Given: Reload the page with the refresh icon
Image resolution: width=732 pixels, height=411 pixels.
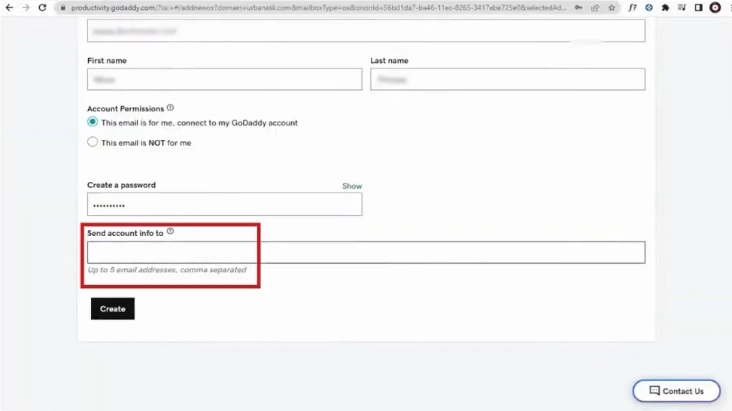Looking at the screenshot, I should pos(42,7).
